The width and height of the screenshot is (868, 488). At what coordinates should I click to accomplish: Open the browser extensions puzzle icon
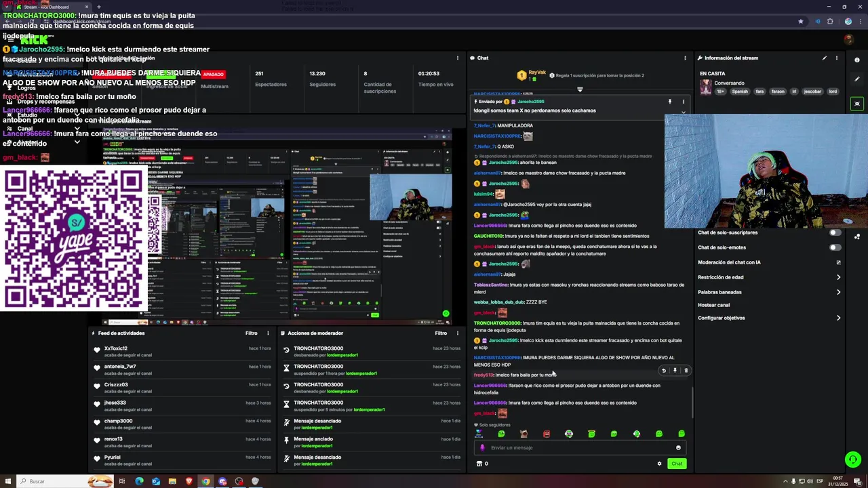829,21
